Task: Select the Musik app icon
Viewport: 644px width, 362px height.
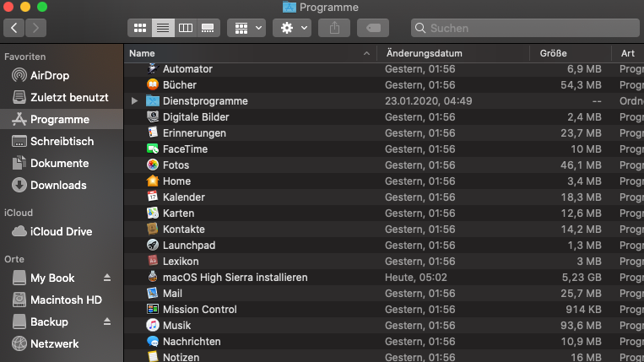Action: [152, 326]
